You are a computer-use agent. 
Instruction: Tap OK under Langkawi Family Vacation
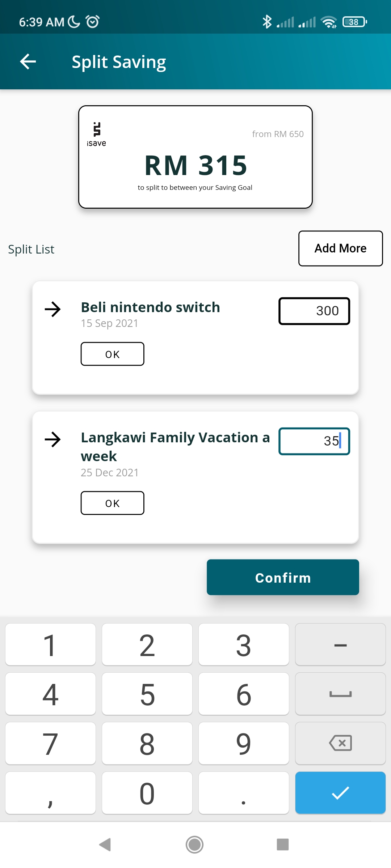coord(112,503)
